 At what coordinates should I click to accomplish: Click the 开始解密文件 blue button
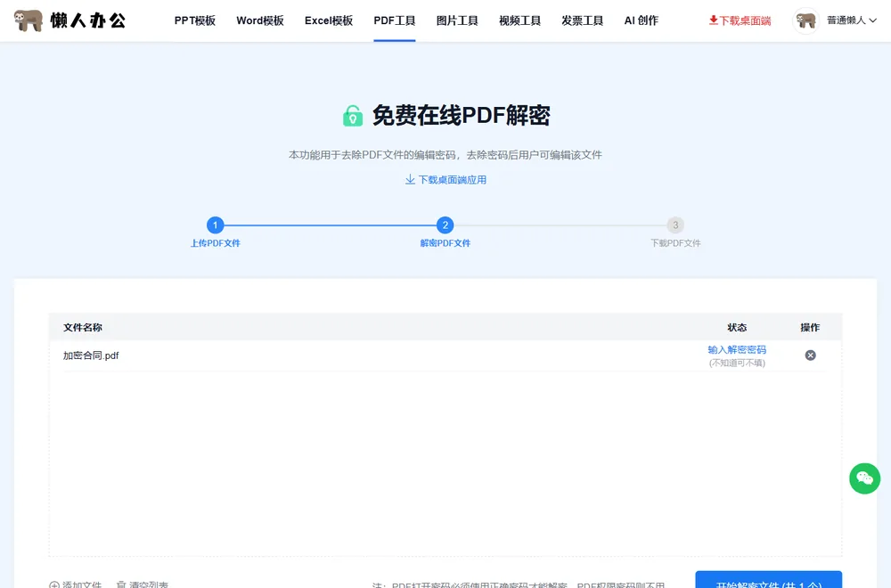pos(768,580)
